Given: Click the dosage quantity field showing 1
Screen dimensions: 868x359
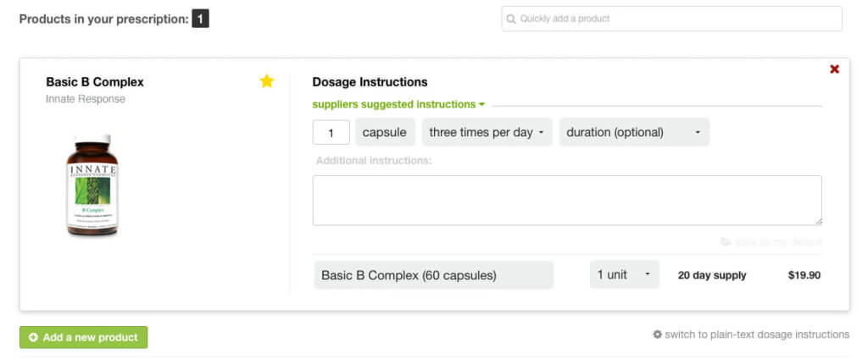Looking at the screenshot, I should 331,132.
